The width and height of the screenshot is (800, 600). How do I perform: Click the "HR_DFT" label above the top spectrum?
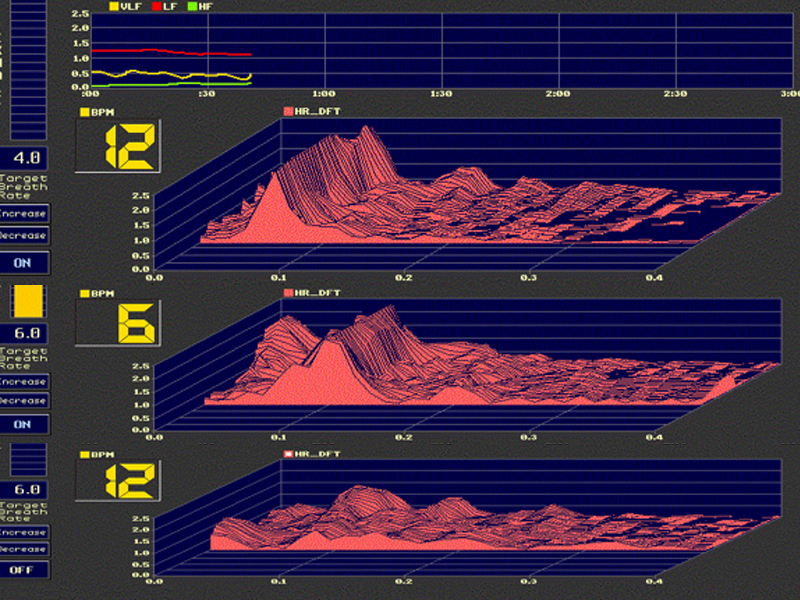click(x=317, y=112)
